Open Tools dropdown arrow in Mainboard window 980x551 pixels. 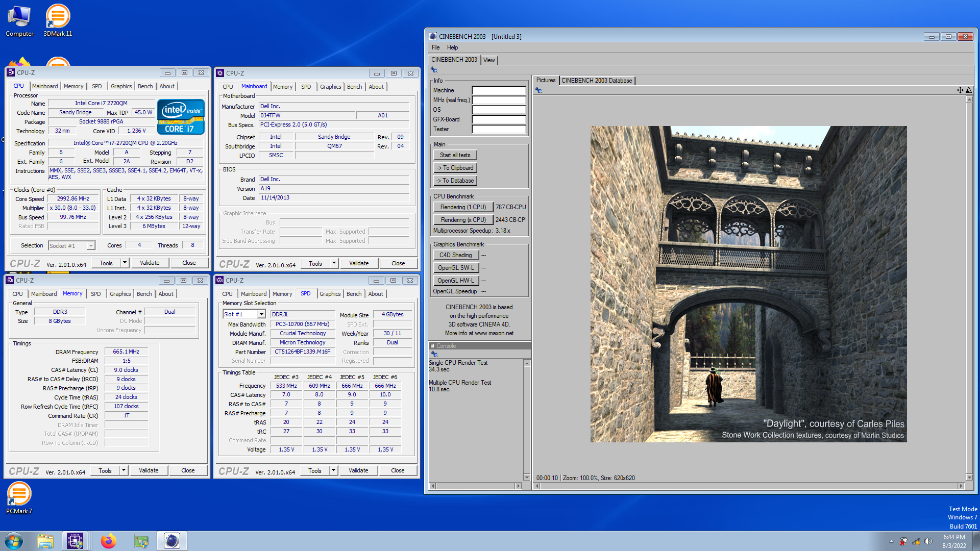pyautogui.click(x=334, y=263)
